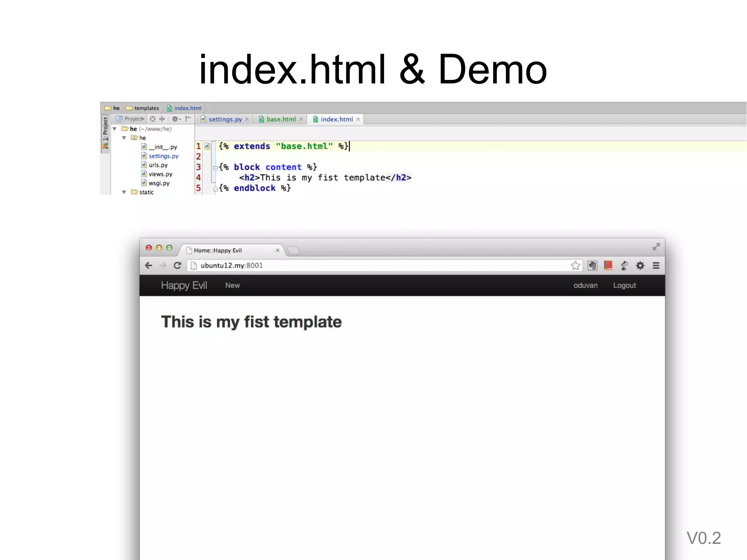This screenshot has width=747, height=560.
Task: Click the browser address bar showing ubuntu12.my:8001
Action: 385,266
